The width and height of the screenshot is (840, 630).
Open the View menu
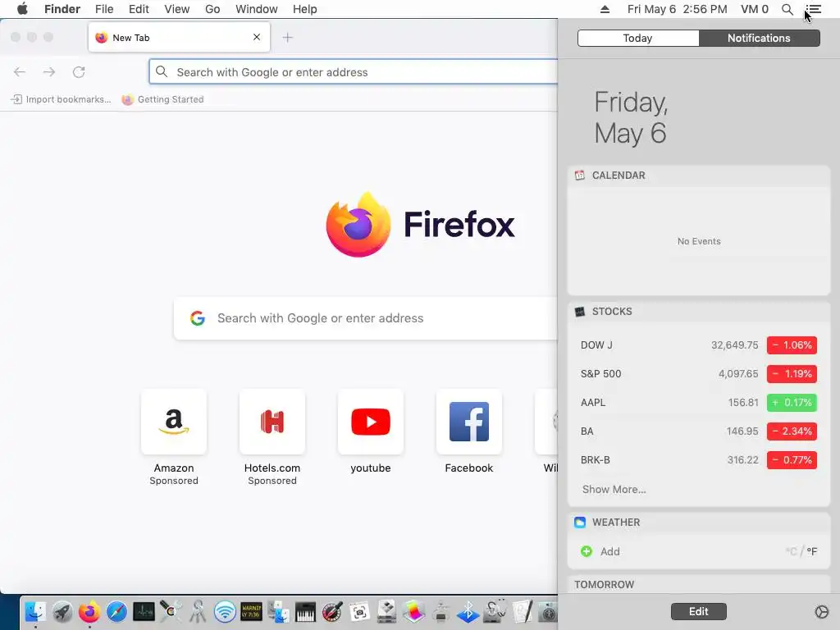[177, 9]
